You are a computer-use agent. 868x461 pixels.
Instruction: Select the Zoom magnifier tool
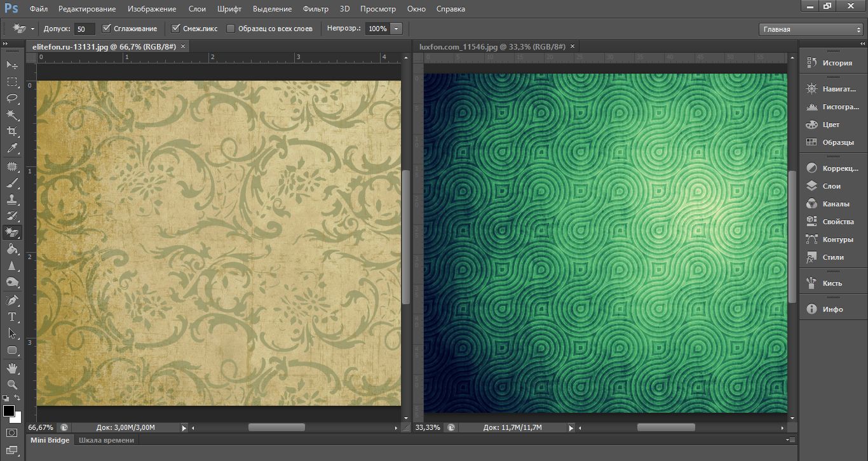pyautogui.click(x=12, y=384)
